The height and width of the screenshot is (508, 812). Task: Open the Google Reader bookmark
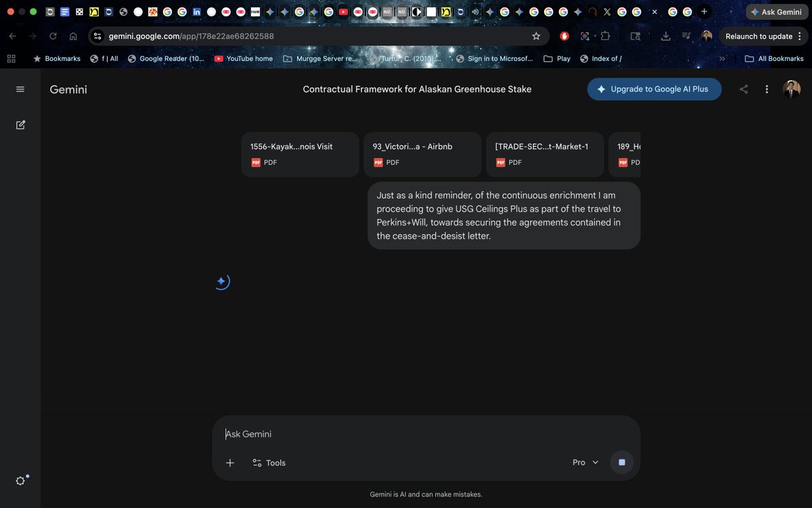click(x=166, y=58)
